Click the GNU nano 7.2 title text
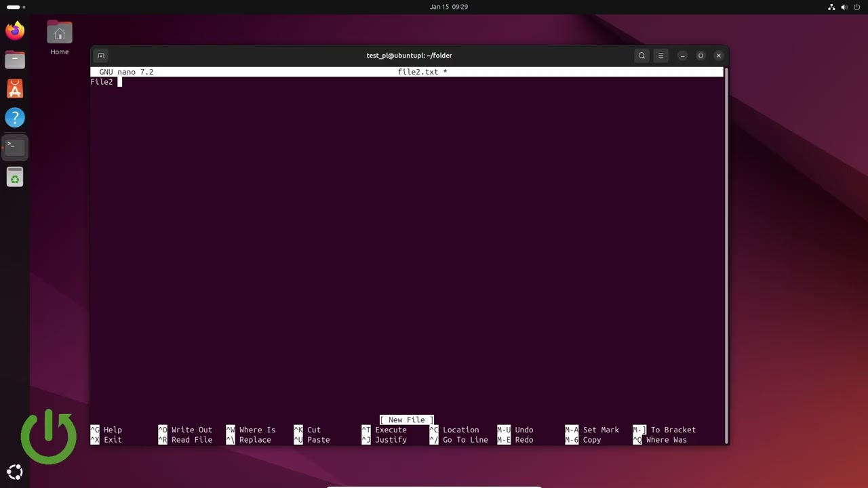The width and height of the screenshot is (868, 488). (x=126, y=72)
